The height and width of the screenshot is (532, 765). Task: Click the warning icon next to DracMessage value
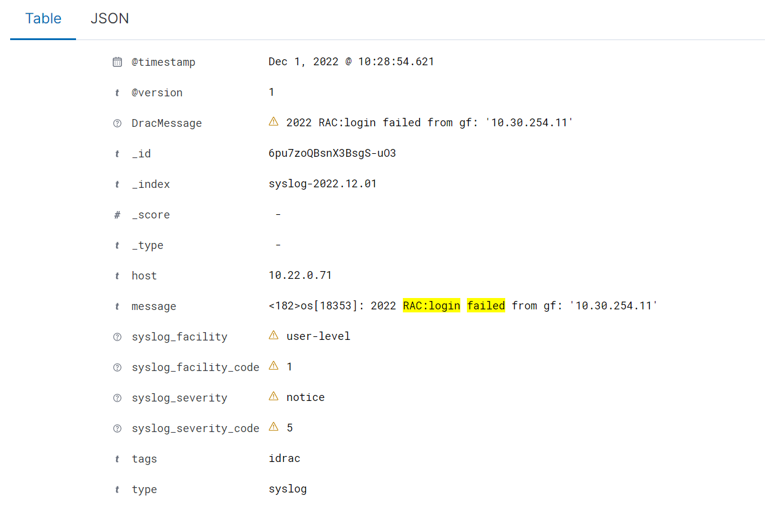(274, 121)
